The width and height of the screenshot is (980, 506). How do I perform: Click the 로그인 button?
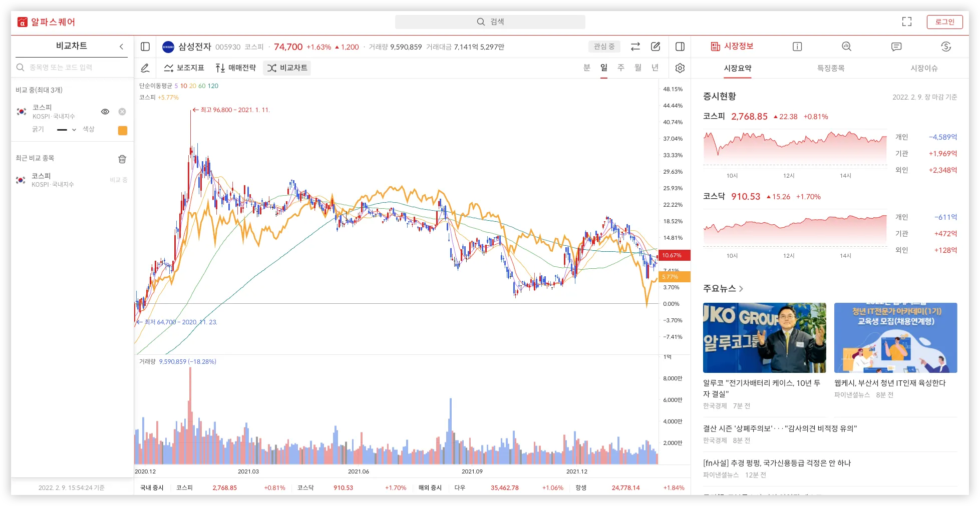[944, 22]
